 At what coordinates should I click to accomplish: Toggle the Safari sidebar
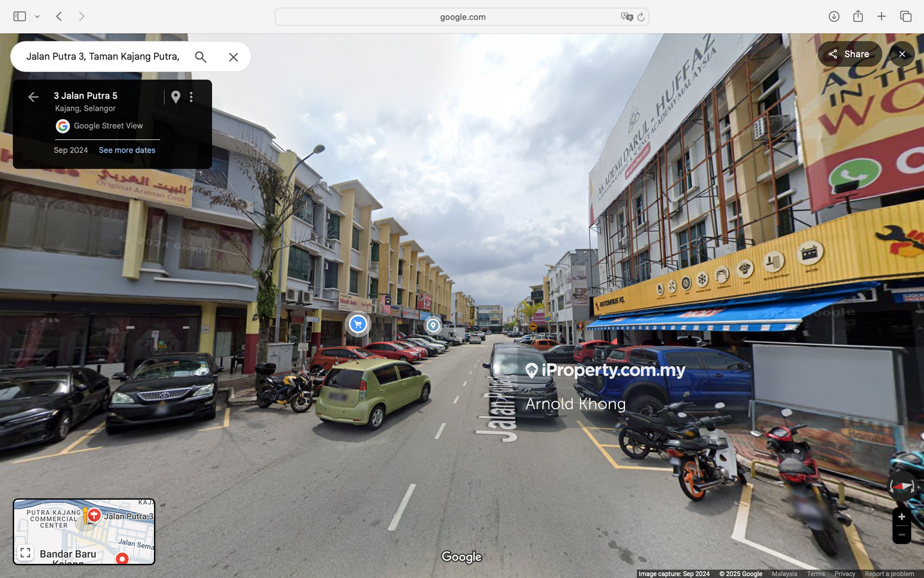pyautogui.click(x=19, y=17)
